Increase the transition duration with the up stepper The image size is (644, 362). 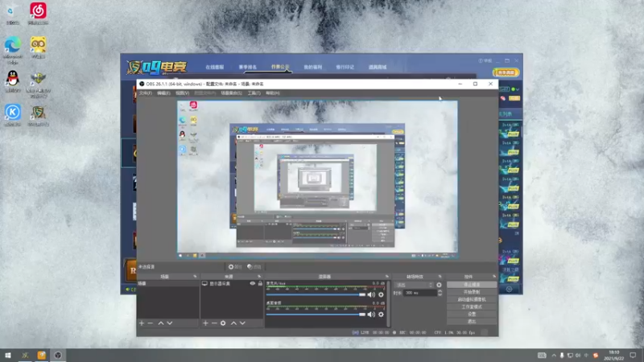440,291
